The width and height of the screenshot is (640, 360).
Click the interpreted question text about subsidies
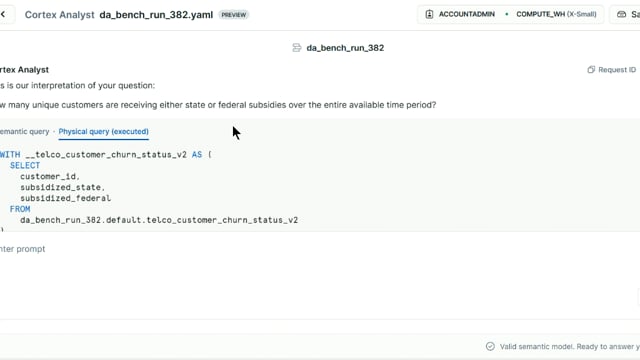(x=218, y=105)
